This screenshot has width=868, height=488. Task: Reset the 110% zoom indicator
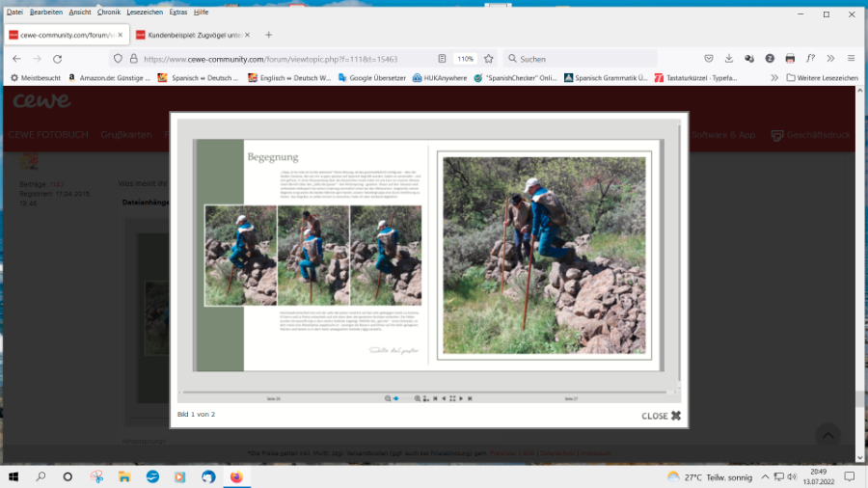(x=465, y=59)
